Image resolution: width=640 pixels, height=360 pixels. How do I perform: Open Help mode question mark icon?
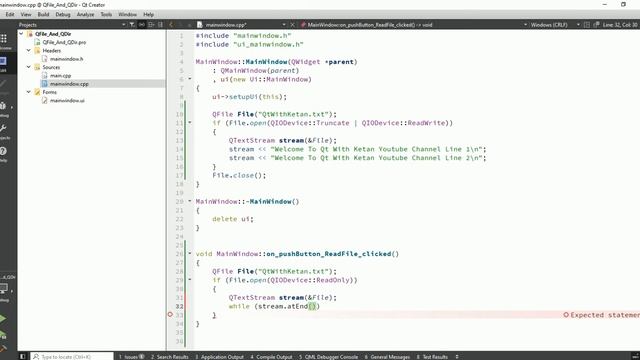point(3,151)
